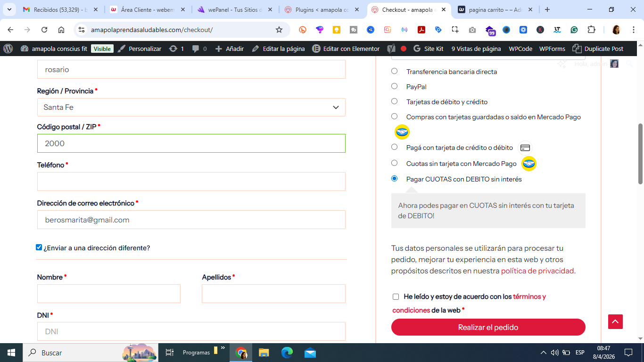
Task: Uncheck '¿Enviar a una dirección diferente?'
Action: pos(39,247)
